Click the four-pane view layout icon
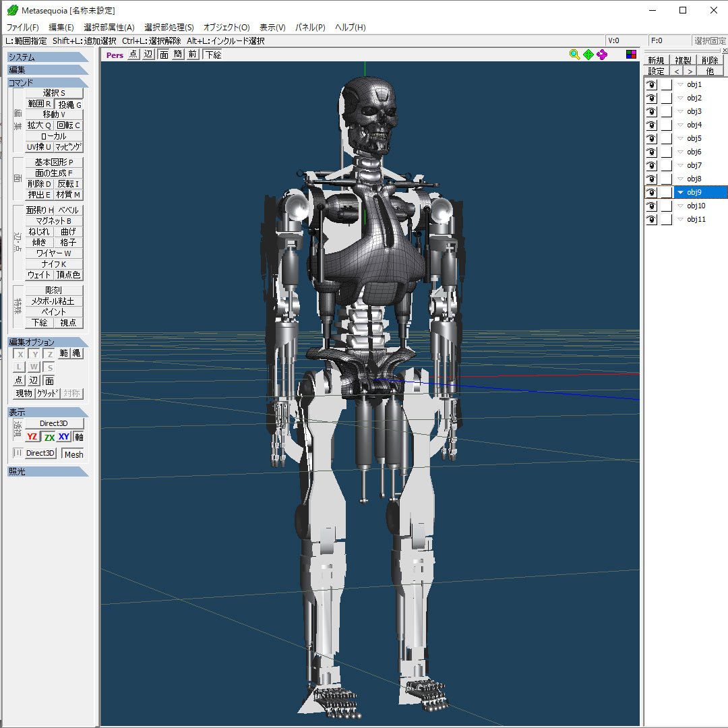The width and height of the screenshot is (728, 728). coord(631,55)
